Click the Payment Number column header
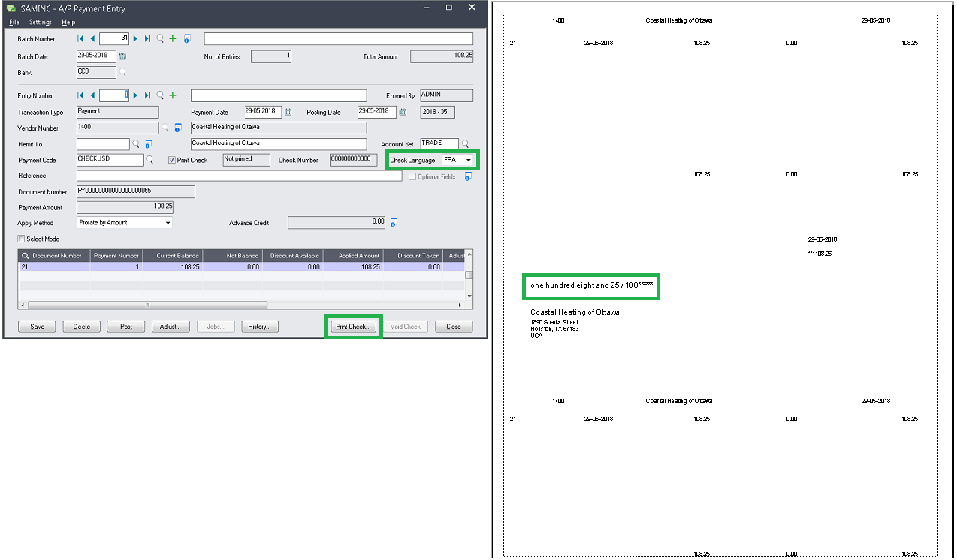The image size is (957, 560). (116, 256)
